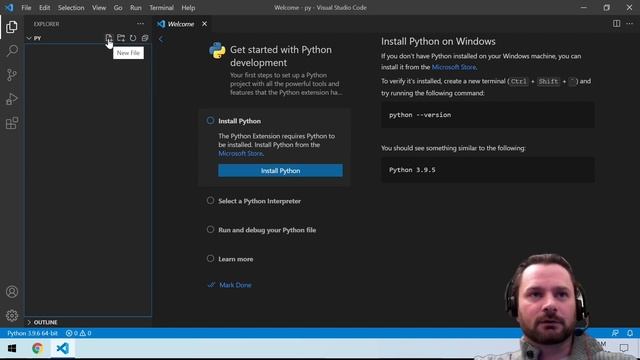The width and height of the screenshot is (640, 360).
Task: Open notifications bell in status bar
Action: [630, 333]
